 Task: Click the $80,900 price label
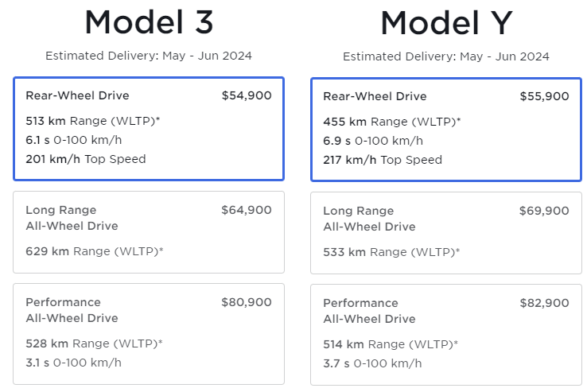(x=247, y=302)
